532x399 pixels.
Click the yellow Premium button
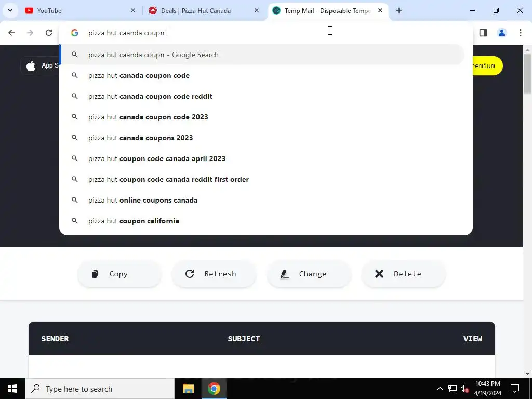[487, 65]
